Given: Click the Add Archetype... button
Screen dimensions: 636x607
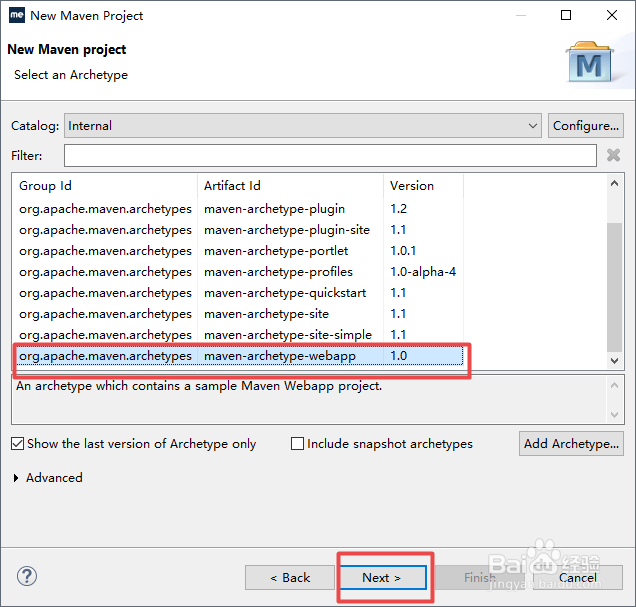Looking at the screenshot, I should tap(571, 444).
